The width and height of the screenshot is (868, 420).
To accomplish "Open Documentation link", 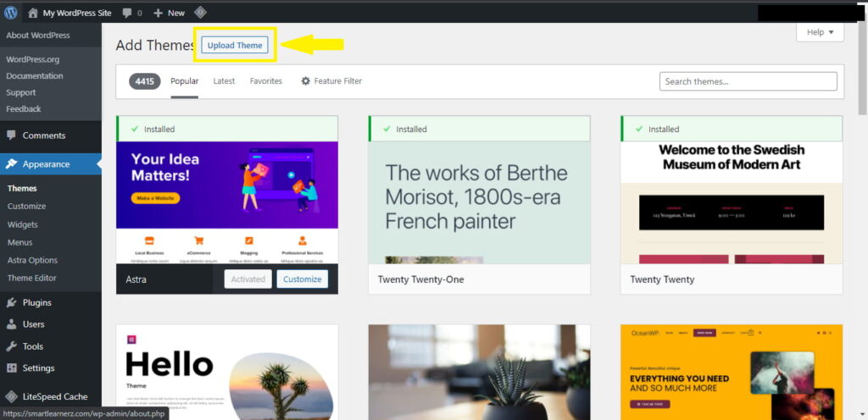I will click(34, 75).
